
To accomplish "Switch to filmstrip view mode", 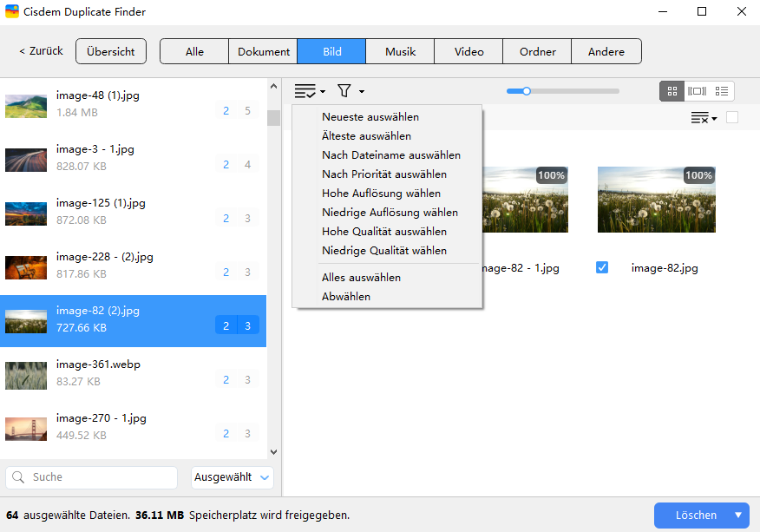I will 697,91.
